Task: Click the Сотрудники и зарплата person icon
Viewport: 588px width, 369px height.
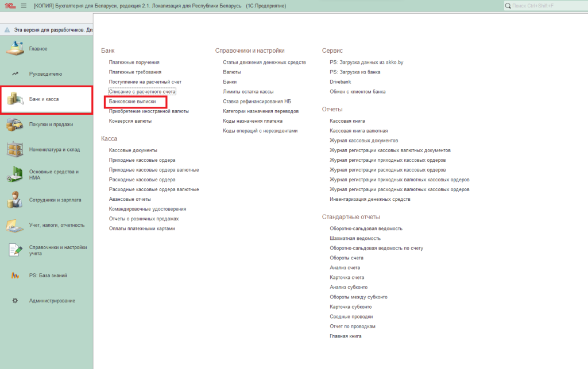Action: click(15, 200)
